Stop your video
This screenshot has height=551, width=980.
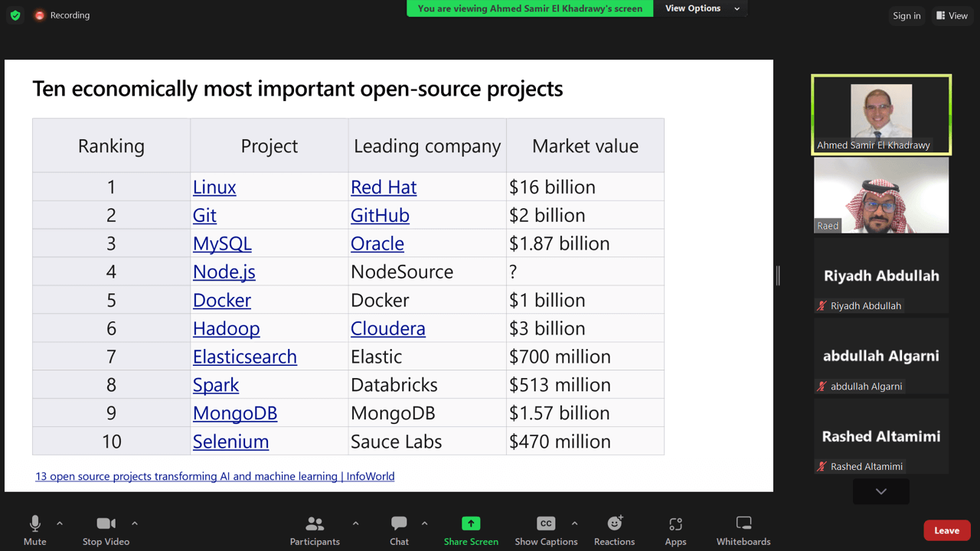pos(106,530)
